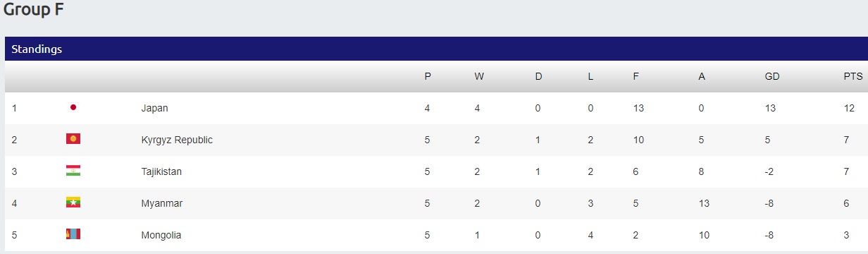Open the Japan team link
Viewport: 868px width, 254px height.
point(154,108)
